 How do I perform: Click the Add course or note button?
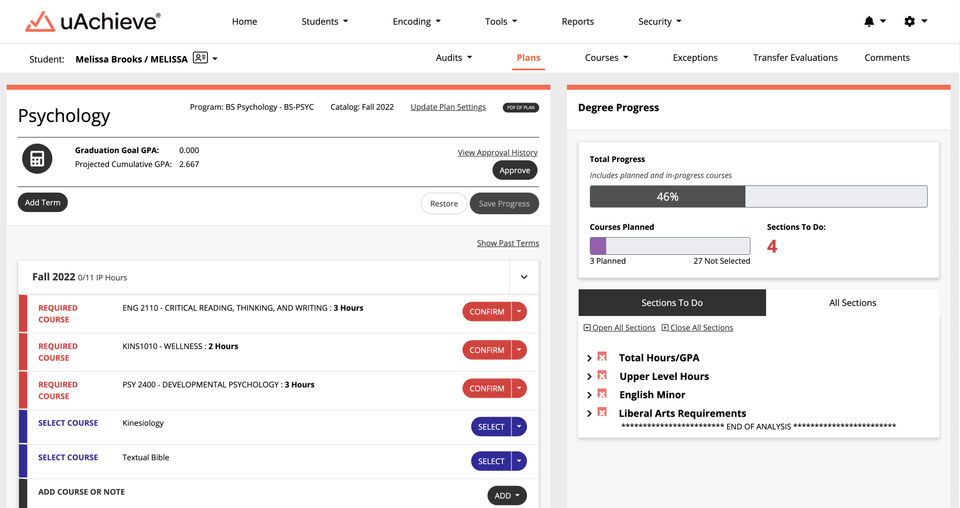(x=507, y=496)
